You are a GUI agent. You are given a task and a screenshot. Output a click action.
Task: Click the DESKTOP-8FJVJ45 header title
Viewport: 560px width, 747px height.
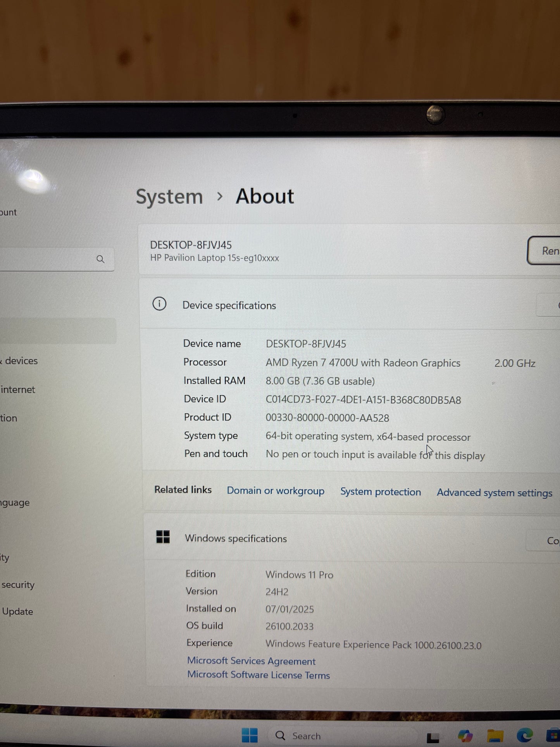191,245
